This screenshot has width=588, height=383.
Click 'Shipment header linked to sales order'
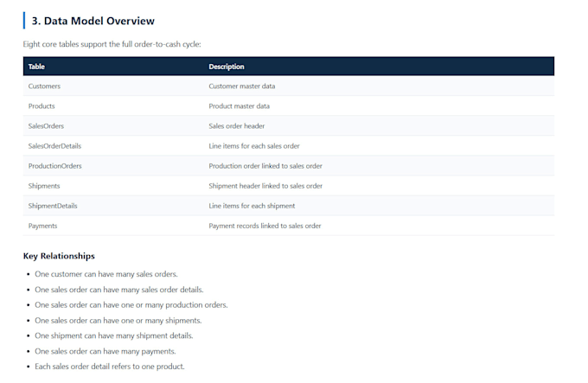(x=265, y=186)
